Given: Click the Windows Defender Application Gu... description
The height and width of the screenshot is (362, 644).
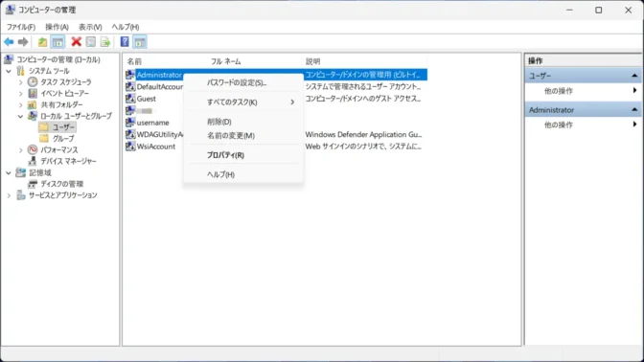Looking at the screenshot, I should point(363,135).
